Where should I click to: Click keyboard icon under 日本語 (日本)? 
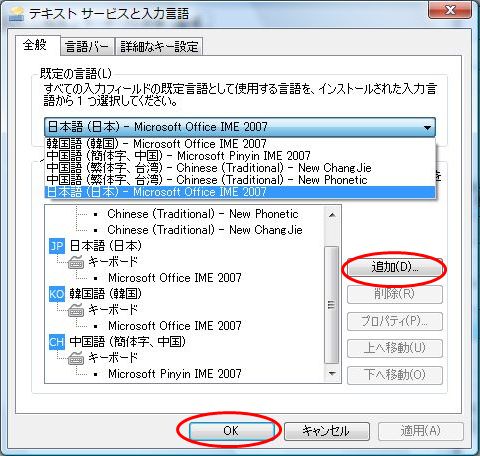[76, 262]
